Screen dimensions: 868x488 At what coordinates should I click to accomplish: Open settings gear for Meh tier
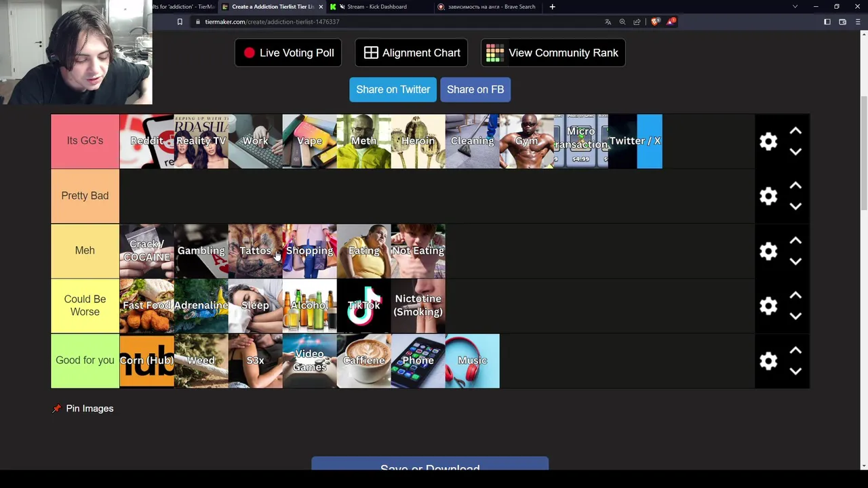(x=768, y=251)
